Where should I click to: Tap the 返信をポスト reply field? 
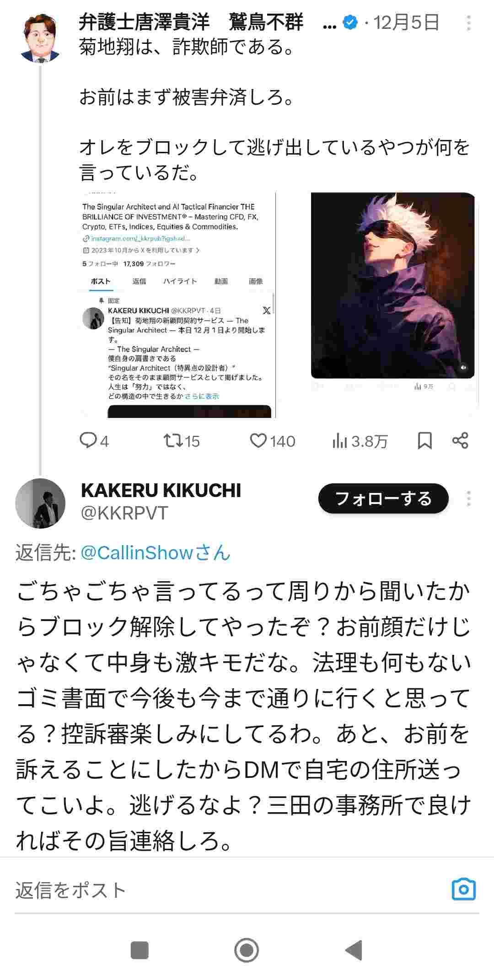(x=229, y=890)
